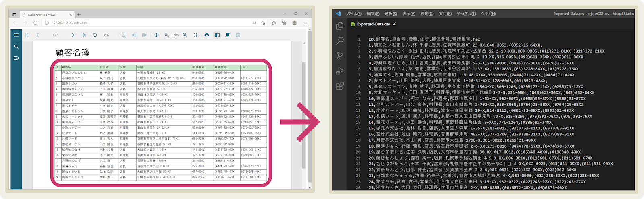Image resolution: width=644 pixels, height=199 pixels.
Task: Open VS Code Explorer view
Action: [x=340, y=26]
